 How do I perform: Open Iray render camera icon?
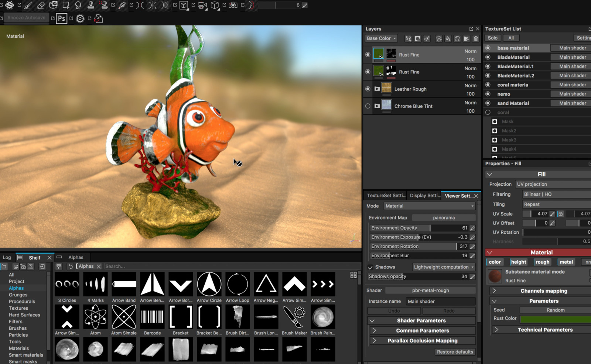[x=233, y=5]
